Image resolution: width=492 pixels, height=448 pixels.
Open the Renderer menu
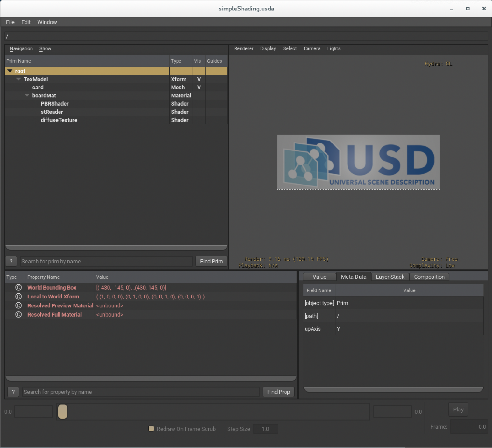244,49
